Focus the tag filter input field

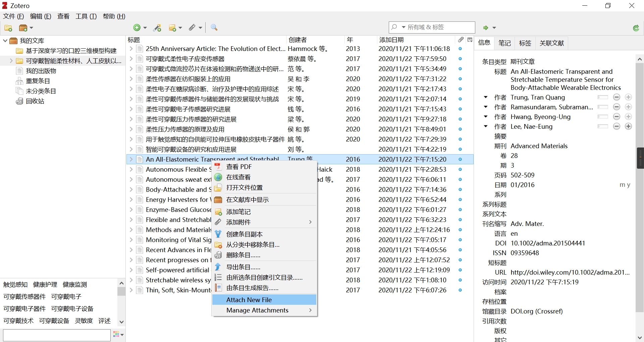pos(57,335)
